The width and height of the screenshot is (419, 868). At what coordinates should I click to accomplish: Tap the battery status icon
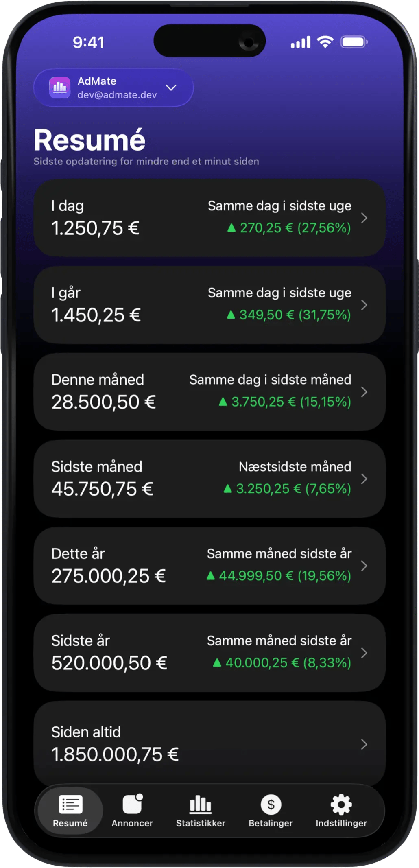coord(354,42)
